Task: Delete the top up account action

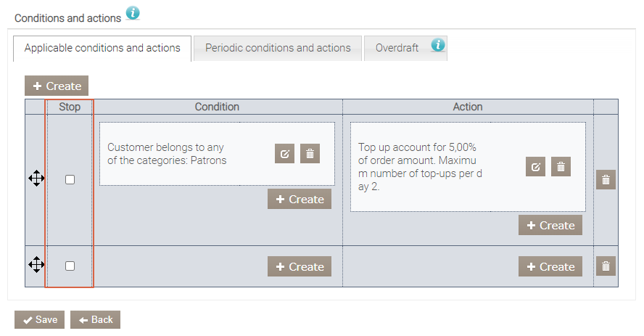Action: click(x=561, y=167)
